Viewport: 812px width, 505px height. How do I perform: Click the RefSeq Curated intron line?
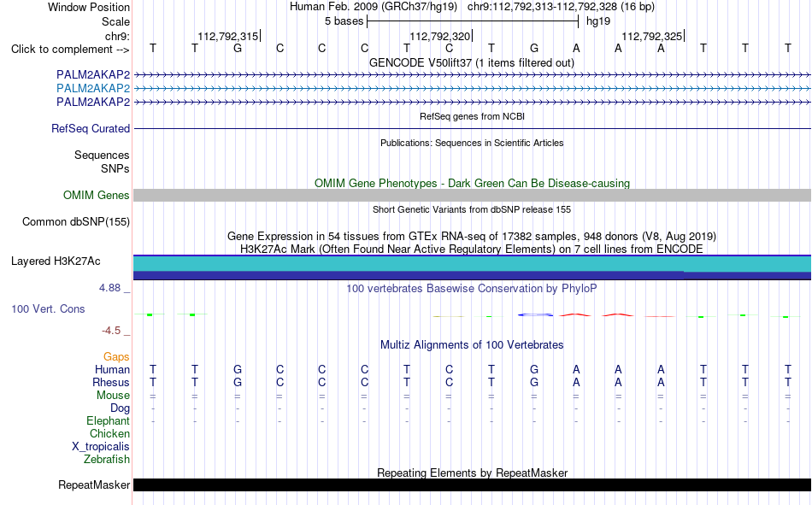coord(472,128)
